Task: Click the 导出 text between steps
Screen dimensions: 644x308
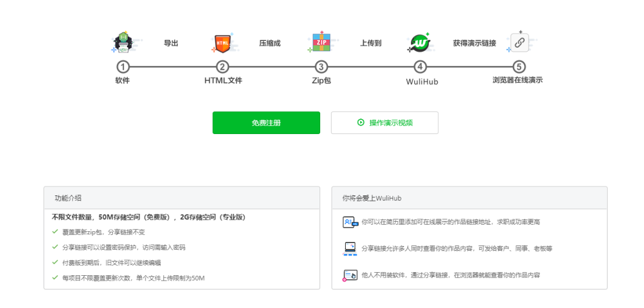Action: click(x=171, y=43)
